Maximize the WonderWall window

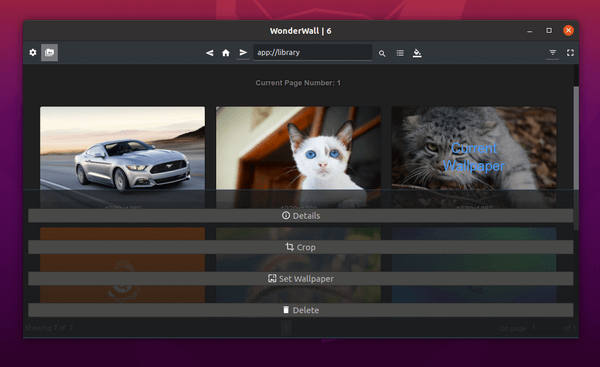[x=549, y=31]
